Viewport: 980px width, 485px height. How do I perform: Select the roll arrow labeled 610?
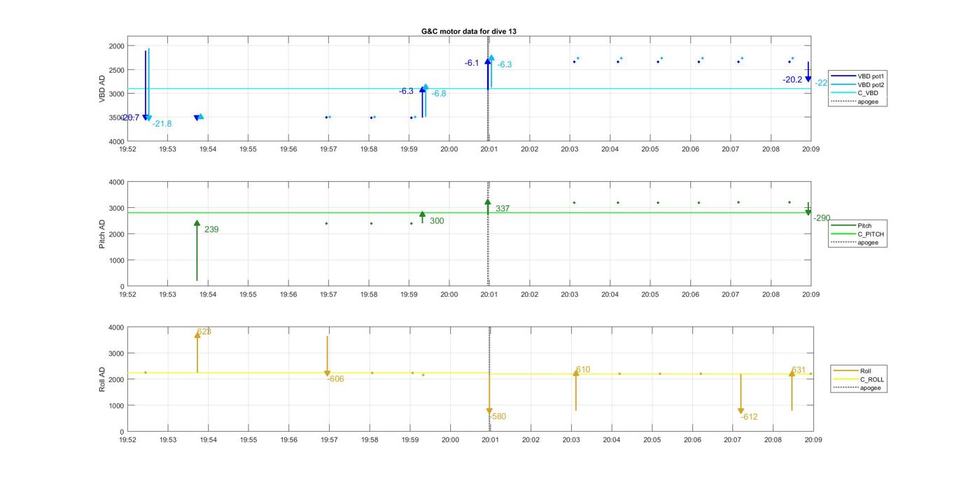pyautogui.click(x=575, y=391)
